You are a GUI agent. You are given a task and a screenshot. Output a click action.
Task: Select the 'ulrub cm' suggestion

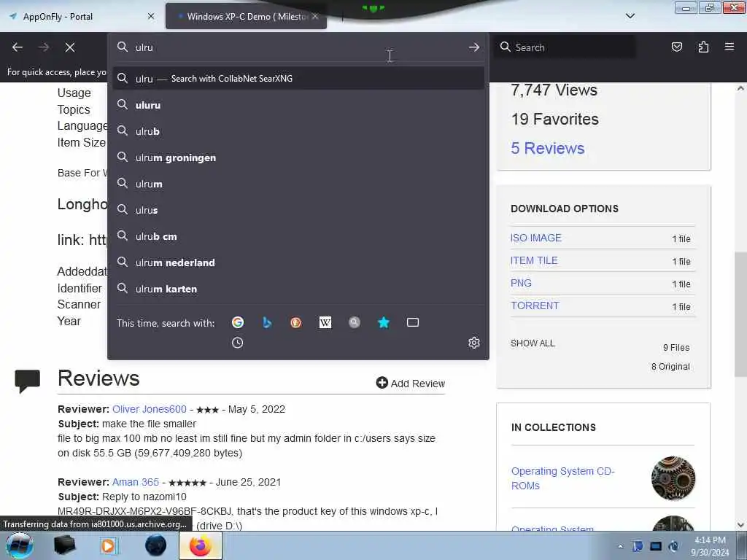tap(298, 236)
